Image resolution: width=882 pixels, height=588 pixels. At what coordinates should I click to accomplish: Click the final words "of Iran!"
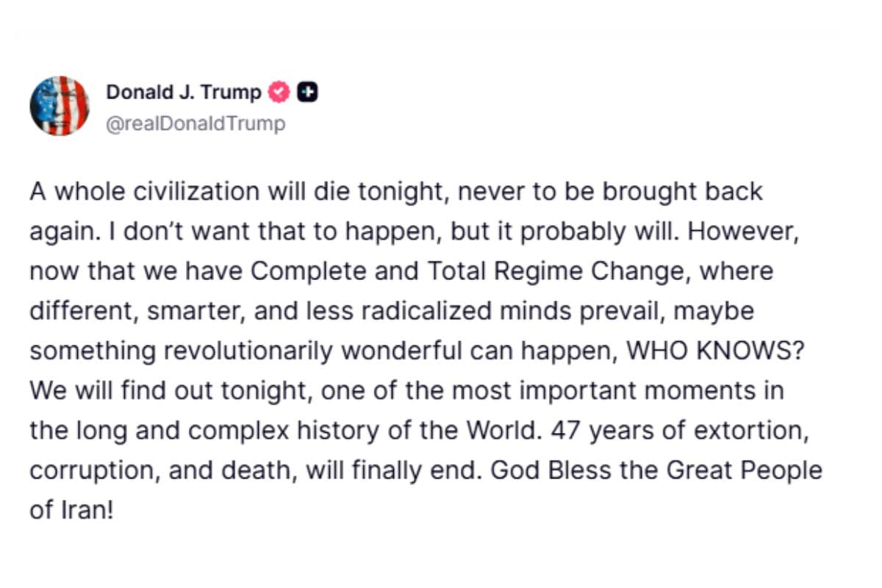pos(72,509)
